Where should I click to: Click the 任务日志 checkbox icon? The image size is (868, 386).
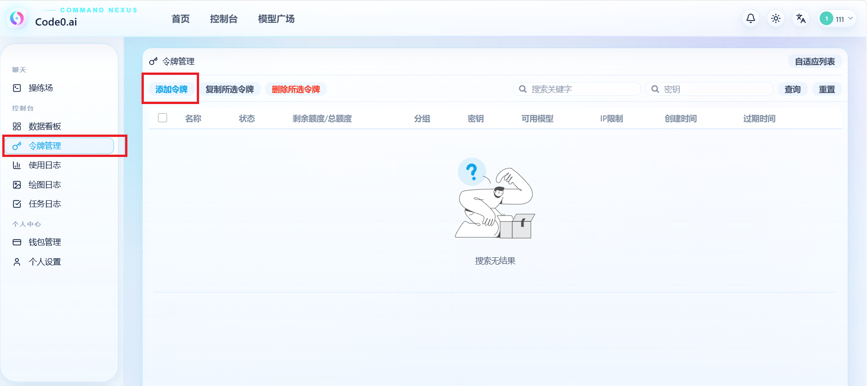[x=17, y=204]
